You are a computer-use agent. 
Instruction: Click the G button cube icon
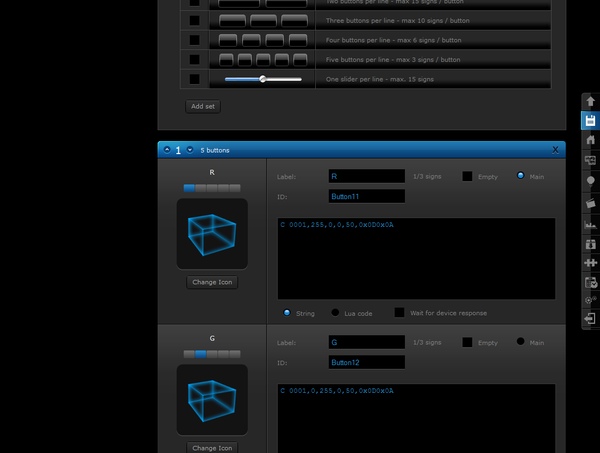tap(212, 400)
